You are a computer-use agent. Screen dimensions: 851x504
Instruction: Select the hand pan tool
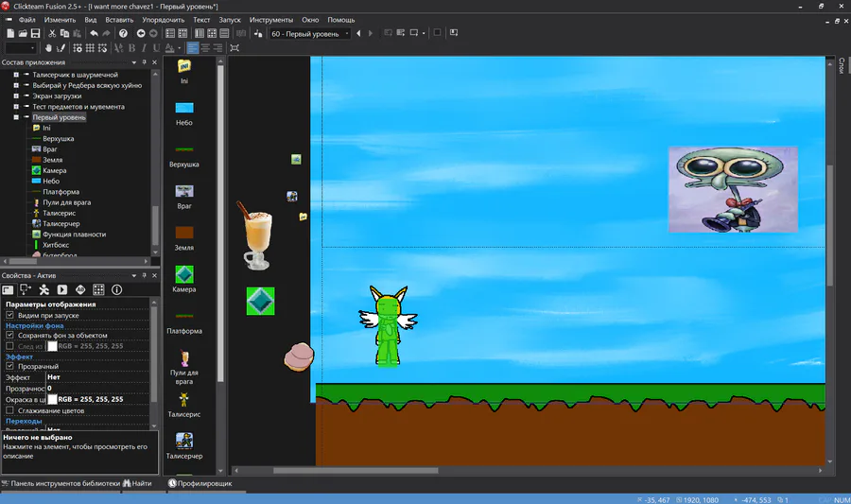tap(48, 48)
